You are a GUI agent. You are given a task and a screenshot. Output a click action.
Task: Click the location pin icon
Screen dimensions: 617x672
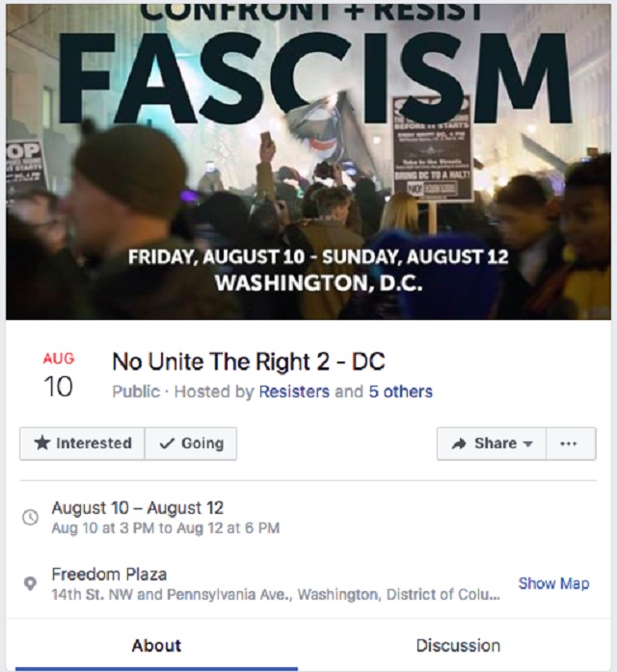[31, 584]
